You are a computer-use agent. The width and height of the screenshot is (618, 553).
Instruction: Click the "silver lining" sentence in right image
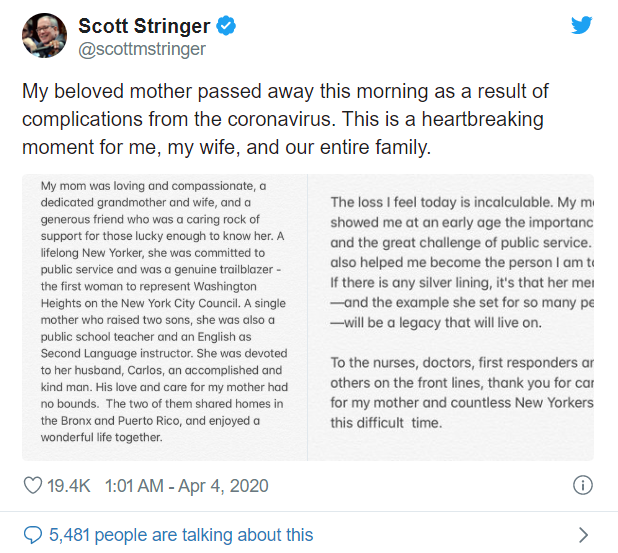tap(461, 283)
